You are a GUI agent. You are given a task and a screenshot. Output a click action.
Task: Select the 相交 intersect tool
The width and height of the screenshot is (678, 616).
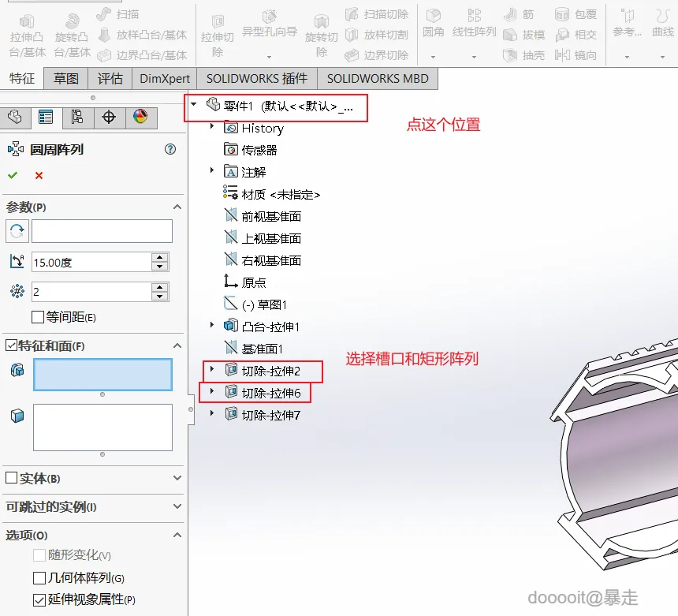pyautogui.click(x=576, y=35)
